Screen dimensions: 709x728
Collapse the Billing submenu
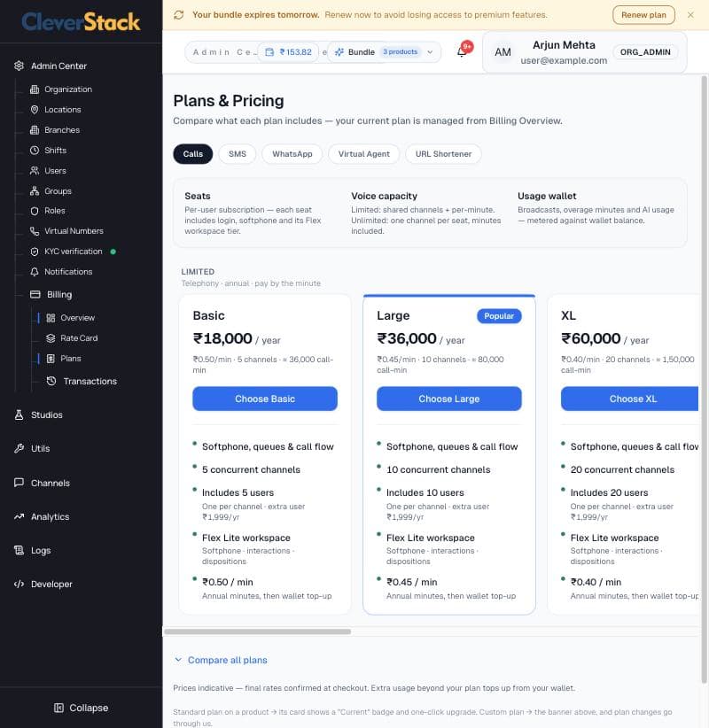point(59,294)
